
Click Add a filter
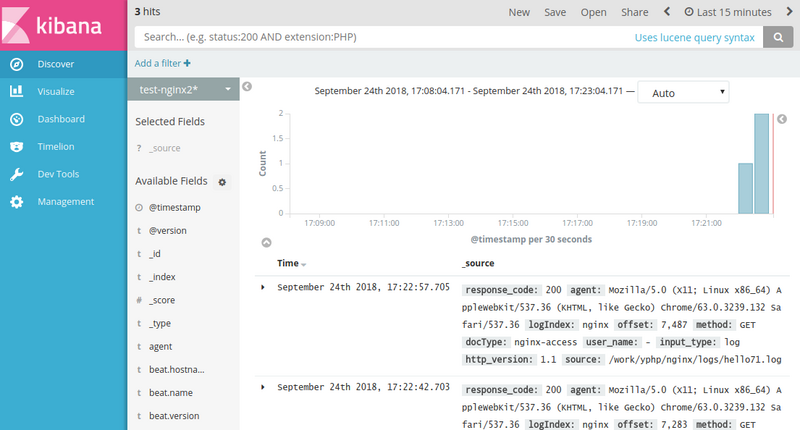click(x=162, y=63)
